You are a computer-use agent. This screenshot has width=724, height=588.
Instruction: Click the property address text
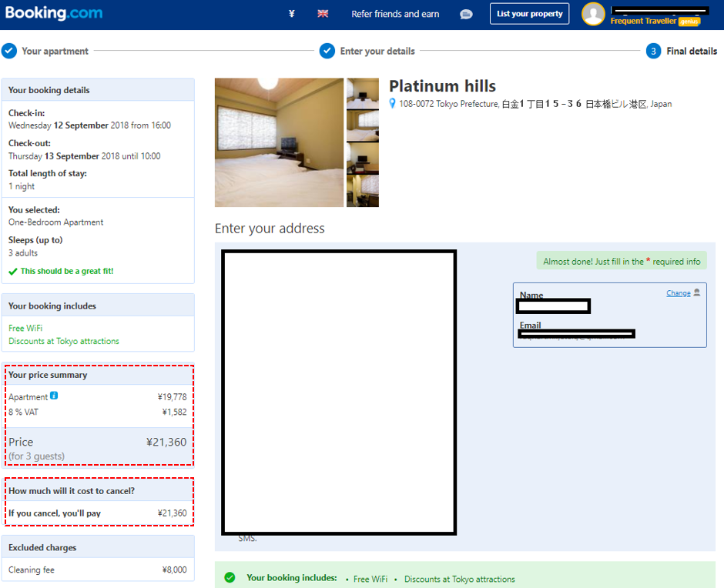point(535,104)
